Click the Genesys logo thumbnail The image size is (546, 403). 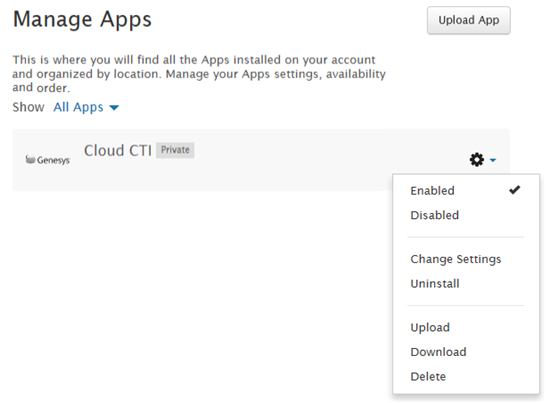(x=48, y=160)
